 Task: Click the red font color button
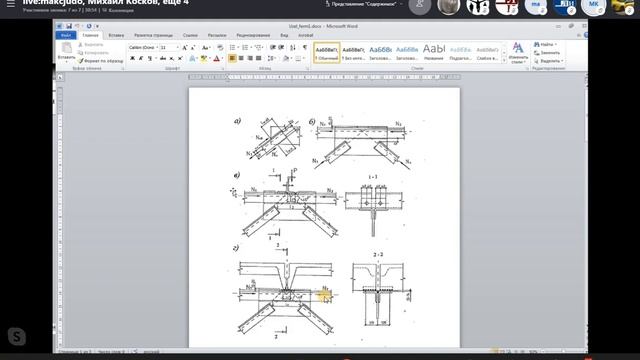216,59
